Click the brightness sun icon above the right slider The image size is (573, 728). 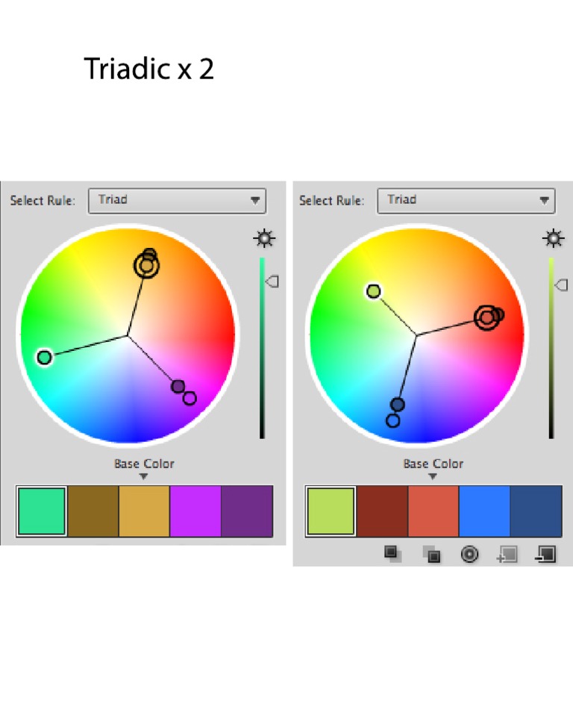click(x=553, y=239)
